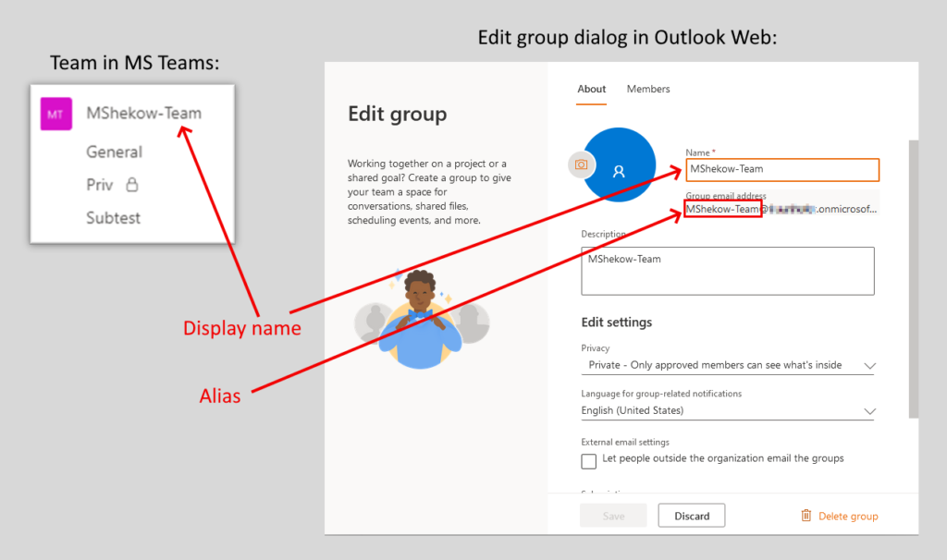Open the General channel

114,152
